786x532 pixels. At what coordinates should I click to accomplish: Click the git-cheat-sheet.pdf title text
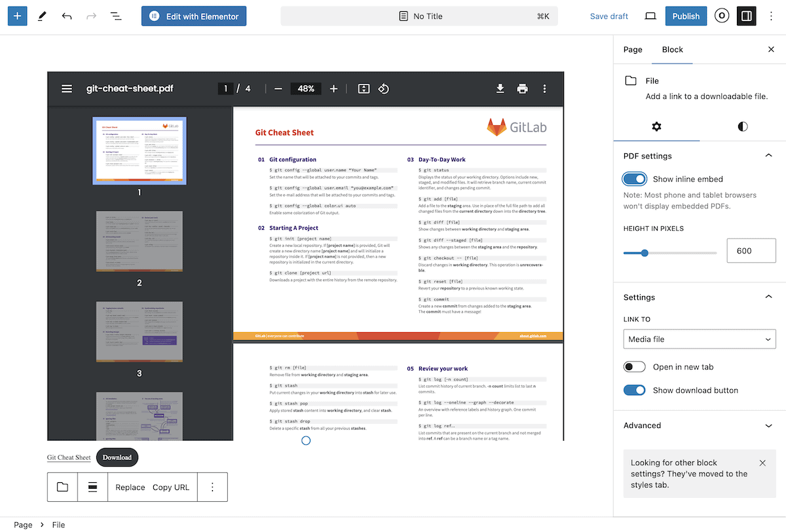130,88
